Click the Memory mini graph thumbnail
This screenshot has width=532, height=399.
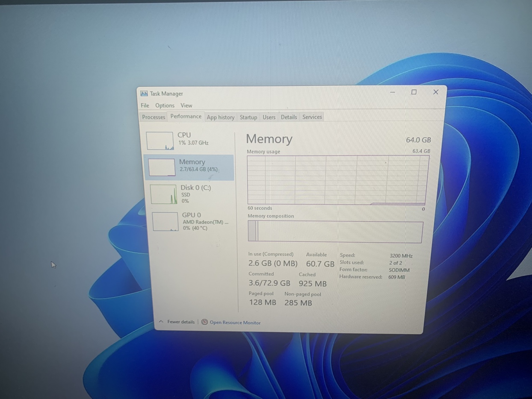[162, 167]
